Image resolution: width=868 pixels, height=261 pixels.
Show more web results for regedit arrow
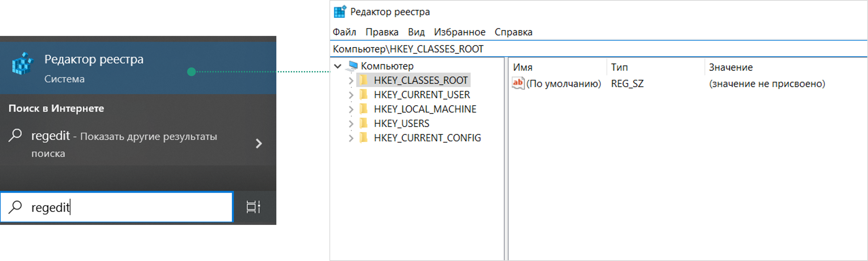pos(258,144)
